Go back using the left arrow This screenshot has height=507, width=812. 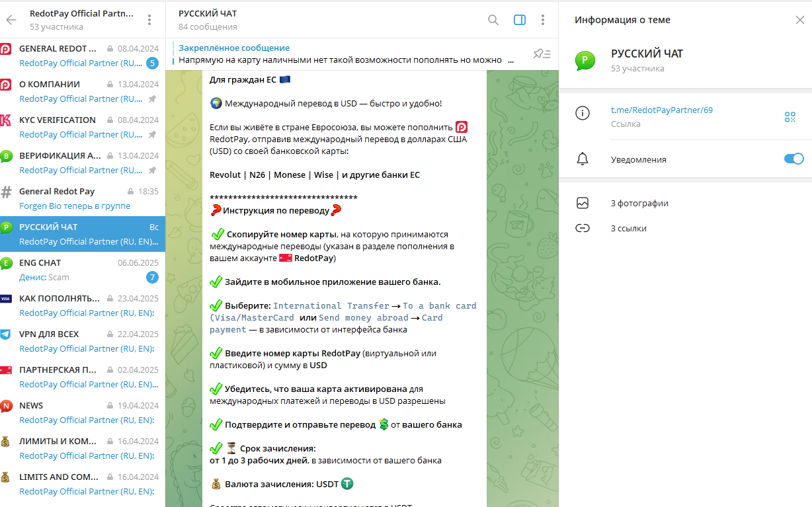click(x=11, y=20)
